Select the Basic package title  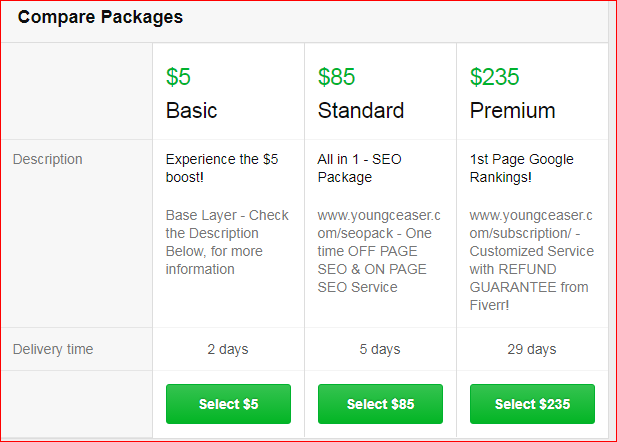pos(191,110)
